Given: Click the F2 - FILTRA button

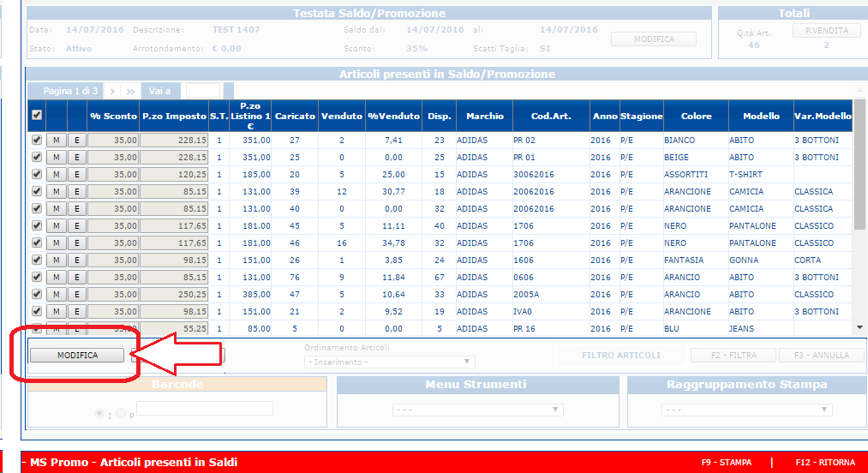Looking at the screenshot, I should (733, 355).
